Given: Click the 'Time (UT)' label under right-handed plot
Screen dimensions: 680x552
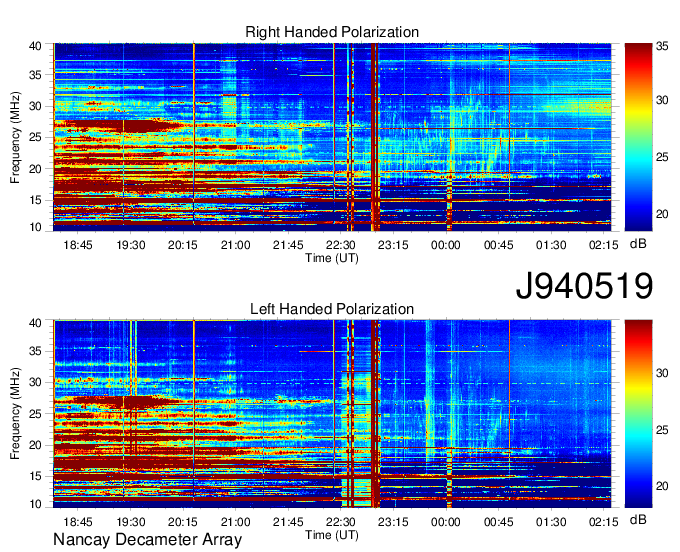Looking at the screenshot, I should pyautogui.click(x=332, y=258).
